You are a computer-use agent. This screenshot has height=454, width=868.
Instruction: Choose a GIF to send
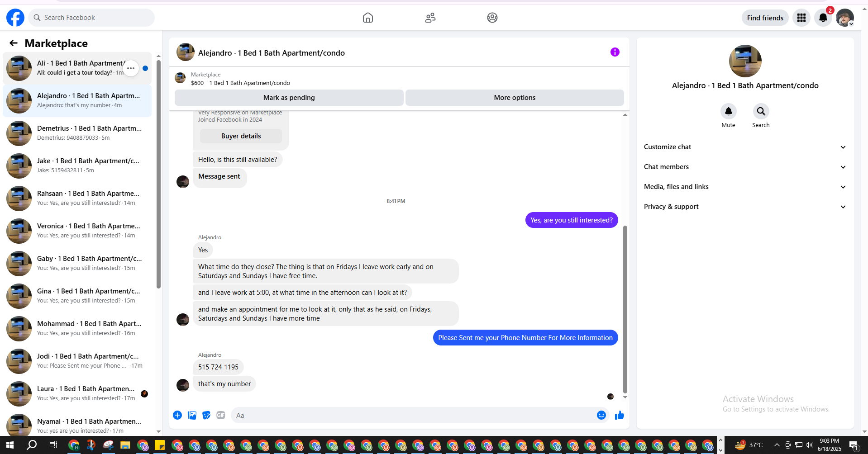click(x=221, y=415)
